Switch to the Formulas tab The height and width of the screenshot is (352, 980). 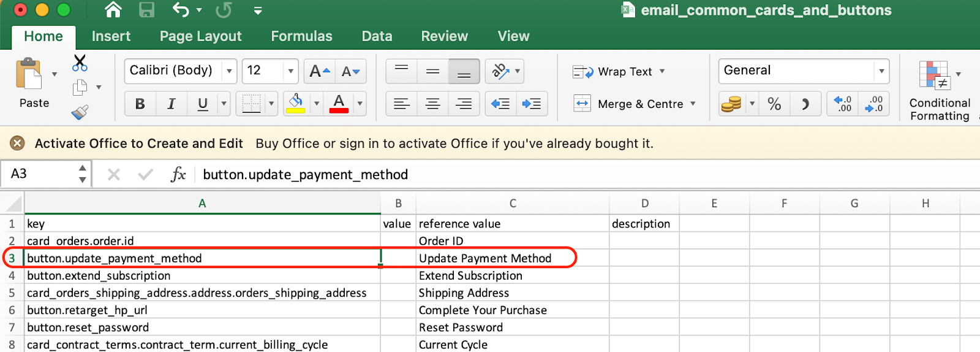[301, 36]
